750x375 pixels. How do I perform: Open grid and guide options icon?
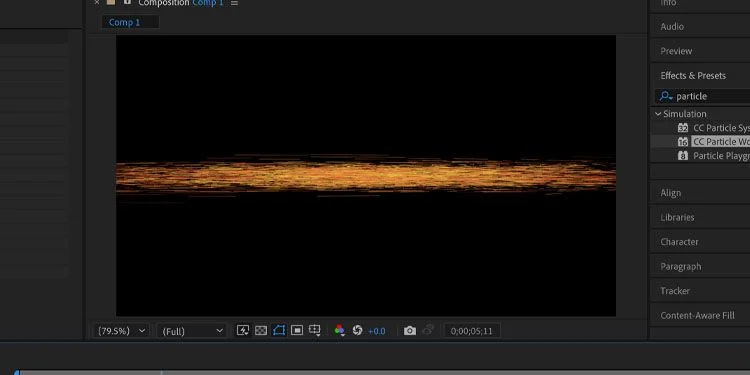click(315, 331)
